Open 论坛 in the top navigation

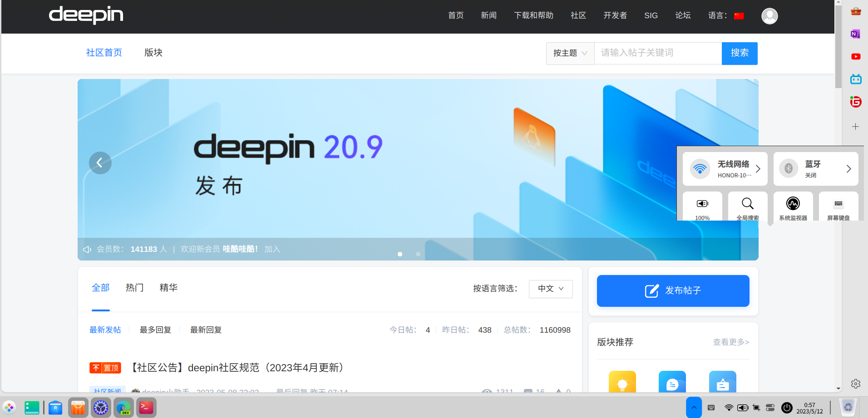(683, 15)
